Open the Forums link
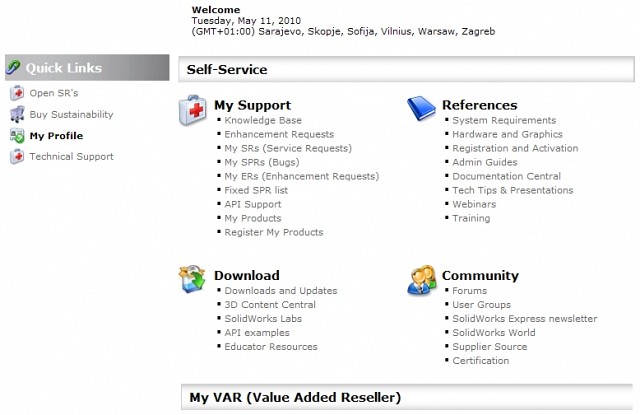This screenshot has height=415, width=640. point(469,291)
